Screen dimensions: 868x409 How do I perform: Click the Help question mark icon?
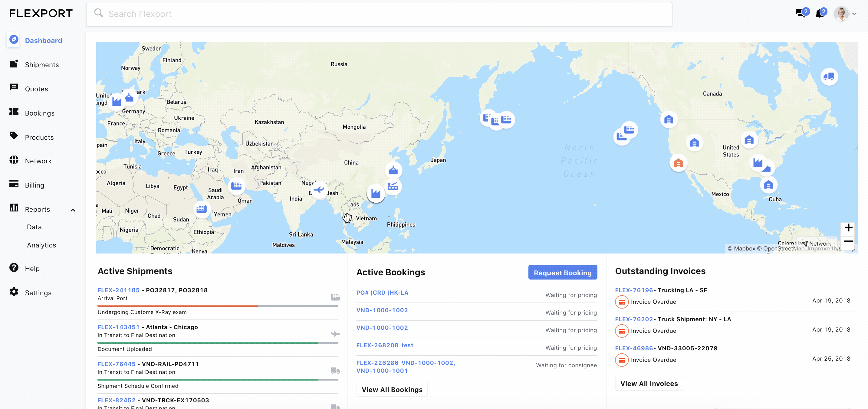(x=14, y=267)
